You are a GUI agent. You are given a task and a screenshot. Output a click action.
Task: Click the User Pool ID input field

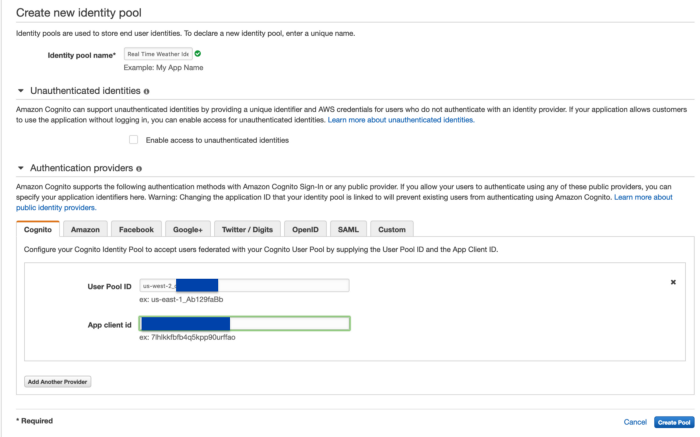tap(244, 286)
